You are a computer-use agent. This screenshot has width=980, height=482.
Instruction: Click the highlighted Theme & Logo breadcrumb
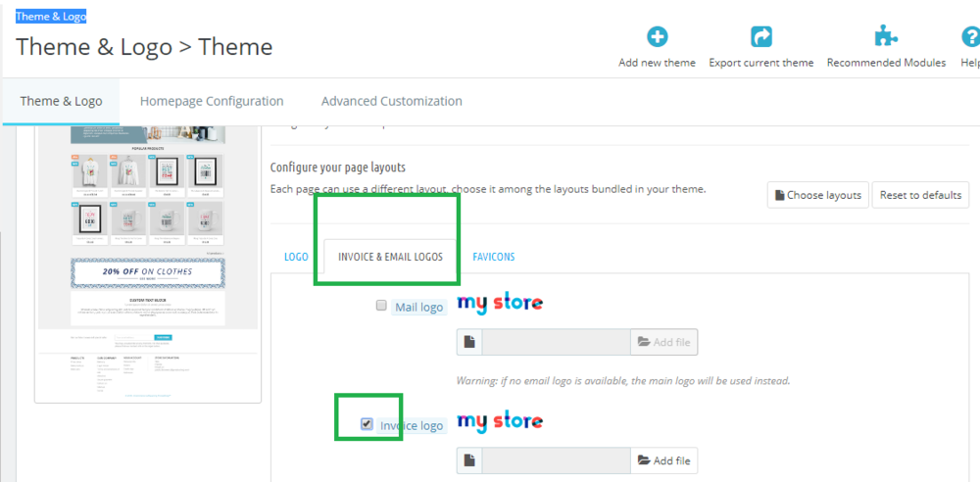pos(51,17)
